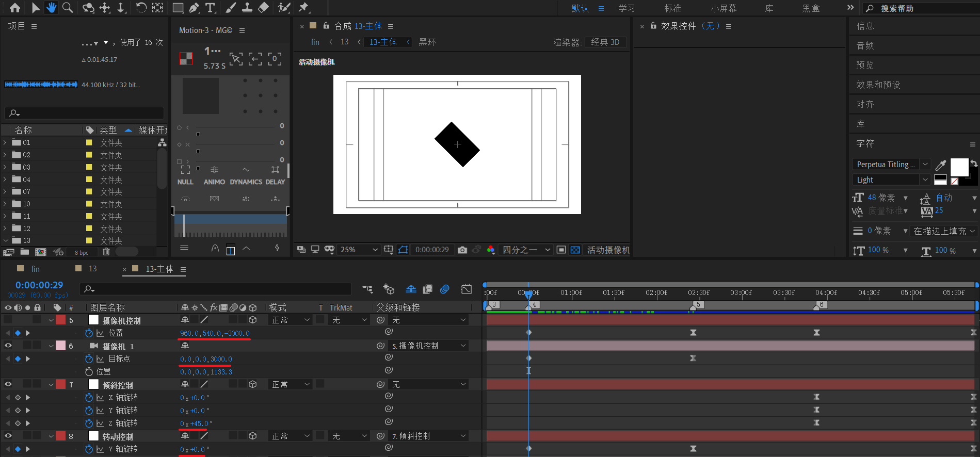Click the Home icon in toolbar
The image size is (980, 457).
tap(15, 8)
